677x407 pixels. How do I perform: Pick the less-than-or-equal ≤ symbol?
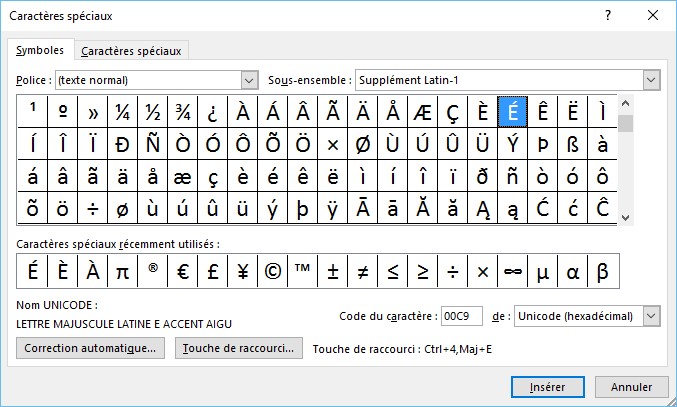click(x=392, y=271)
